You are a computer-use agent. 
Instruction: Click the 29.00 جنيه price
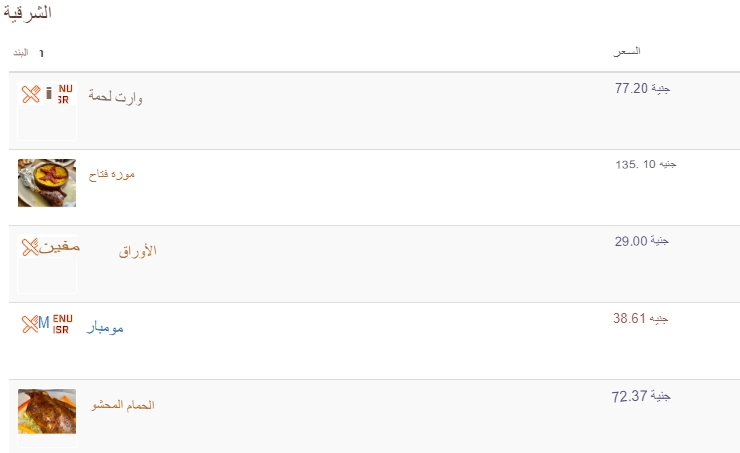click(642, 241)
